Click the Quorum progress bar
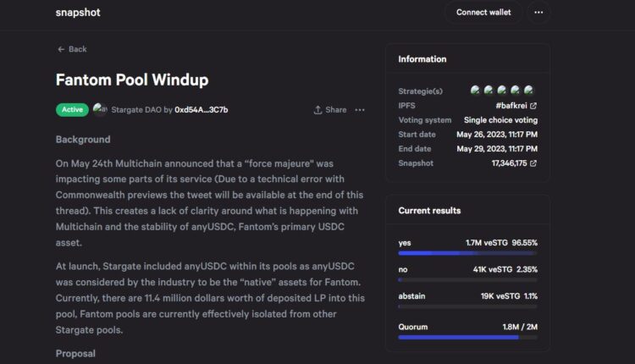This screenshot has width=635, height=364. point(467,337)
